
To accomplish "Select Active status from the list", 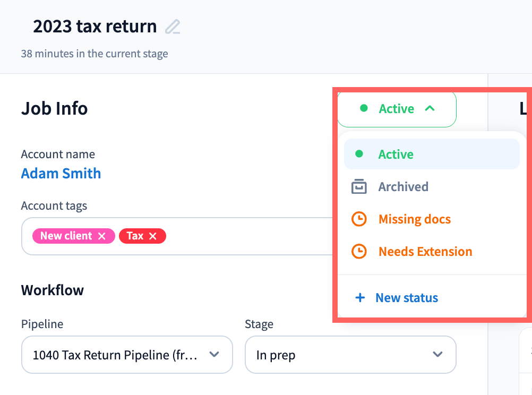I will [x=396, y=154].
